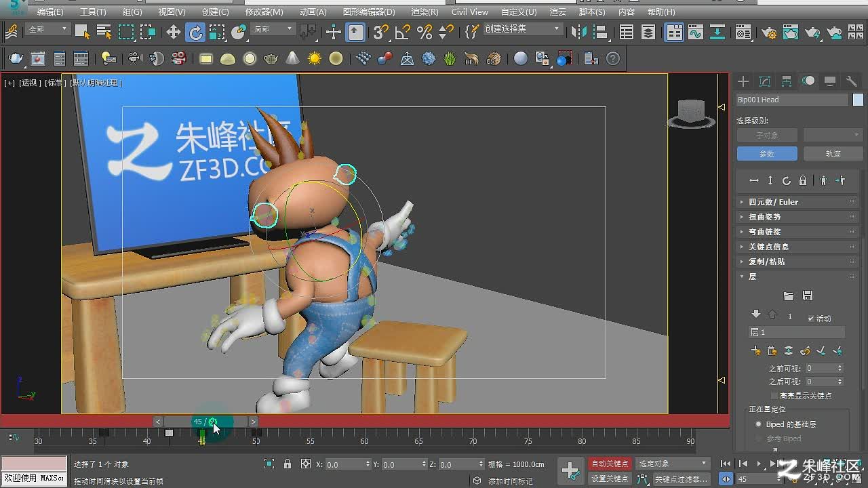The image size is (868, 488).
Task: Open the 渲染(R) menu
Action: 425,12
